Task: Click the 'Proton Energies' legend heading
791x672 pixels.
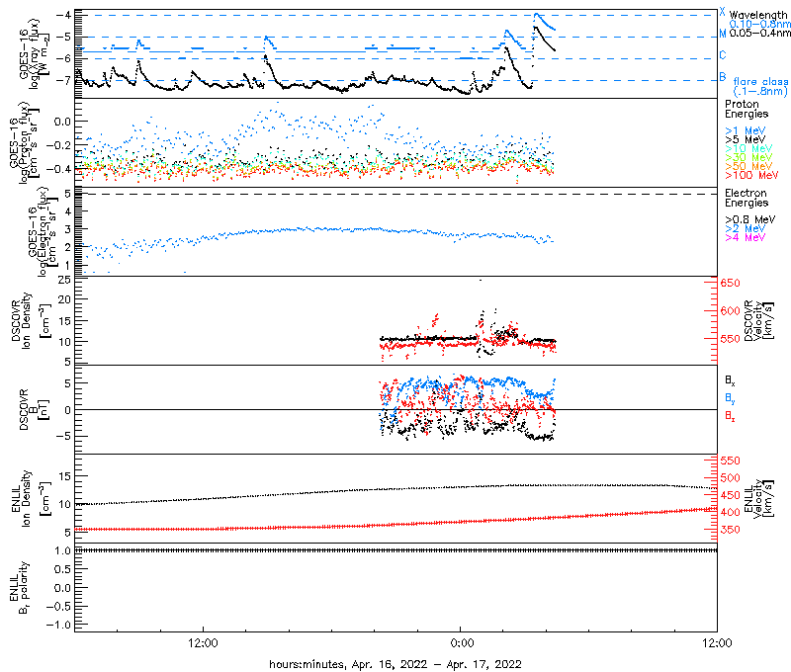Action: coord(747,109)
